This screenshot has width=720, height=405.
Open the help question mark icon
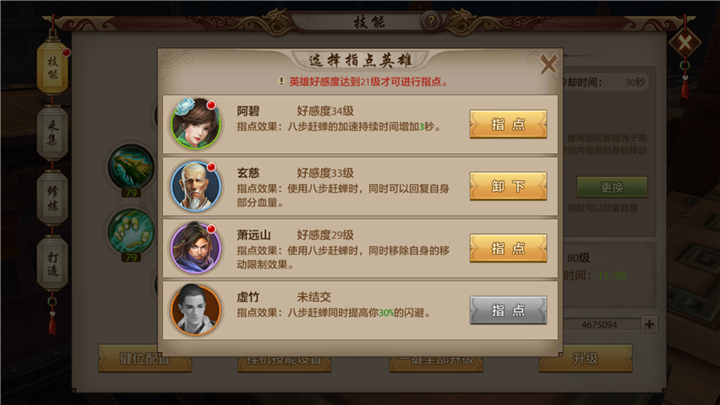(431, 21)
